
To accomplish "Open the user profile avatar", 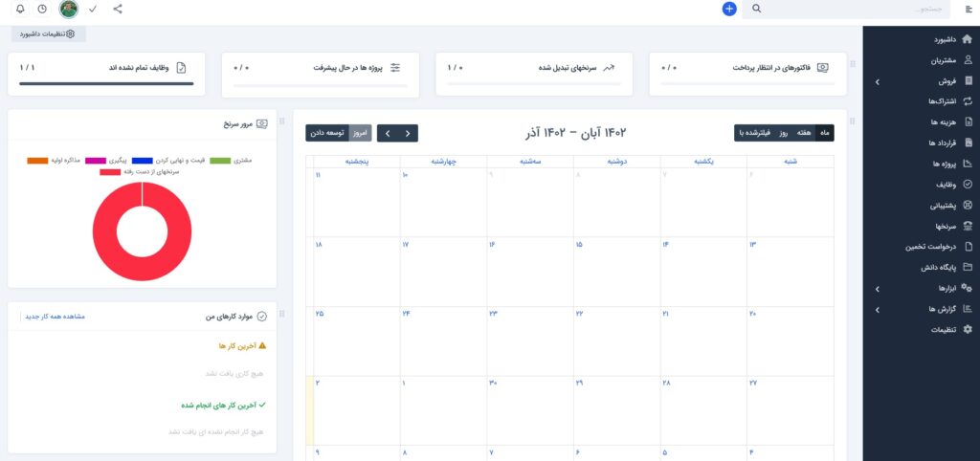I will point(68,9).
